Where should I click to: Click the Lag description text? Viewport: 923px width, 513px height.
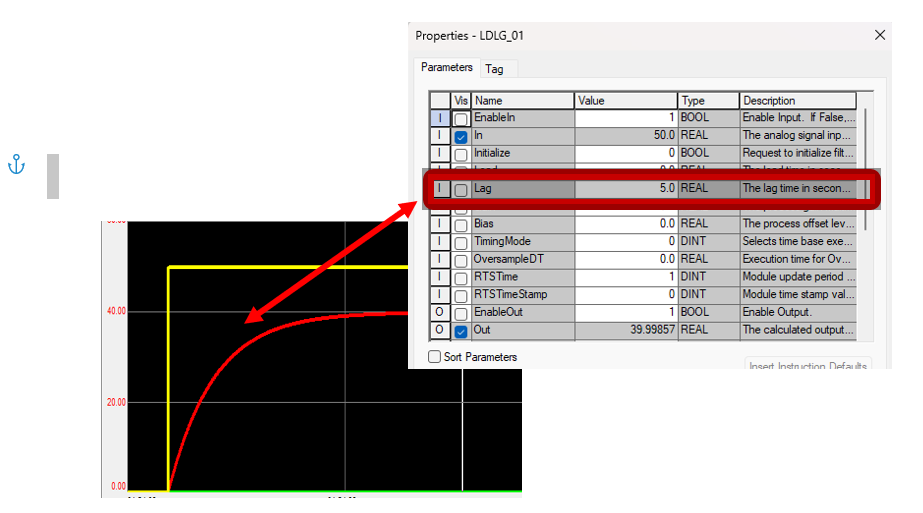[796, 188]
